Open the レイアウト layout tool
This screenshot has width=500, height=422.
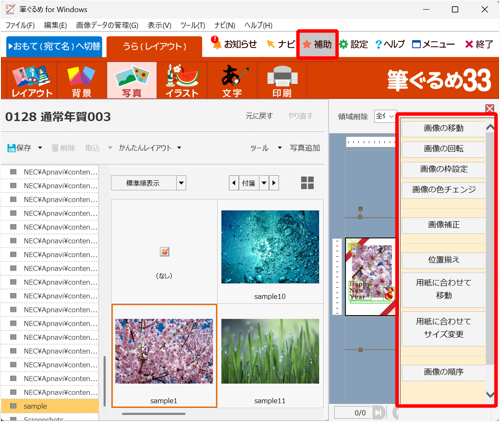(x=32, y=81)
